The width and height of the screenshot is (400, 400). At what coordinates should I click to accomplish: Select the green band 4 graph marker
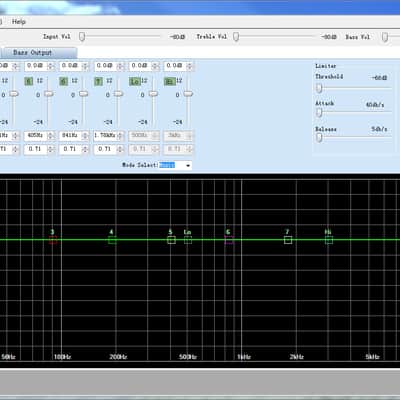point(112,240)
